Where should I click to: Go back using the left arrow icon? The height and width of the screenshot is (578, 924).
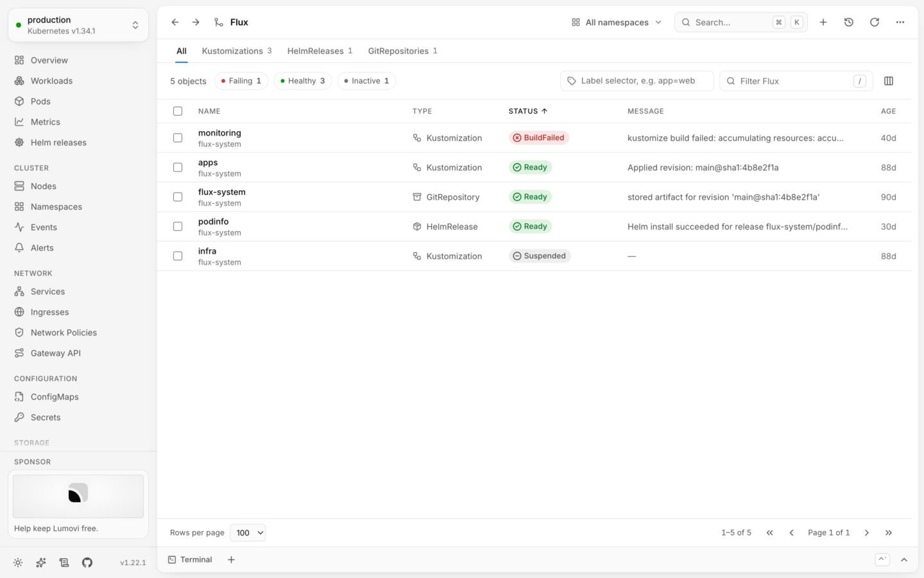point(175,22)
